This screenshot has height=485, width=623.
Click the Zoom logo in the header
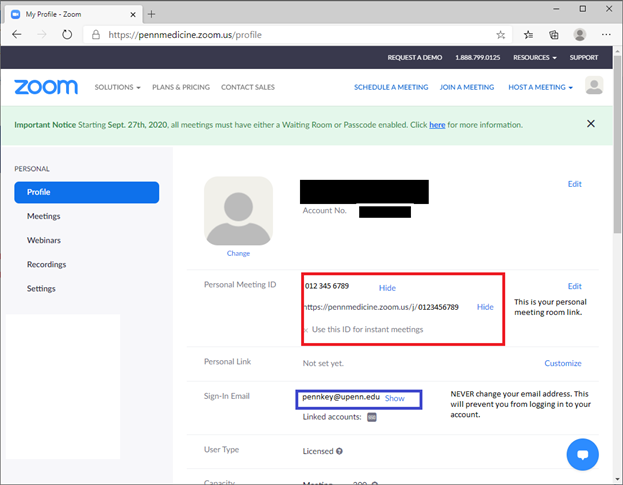(46, 87)
